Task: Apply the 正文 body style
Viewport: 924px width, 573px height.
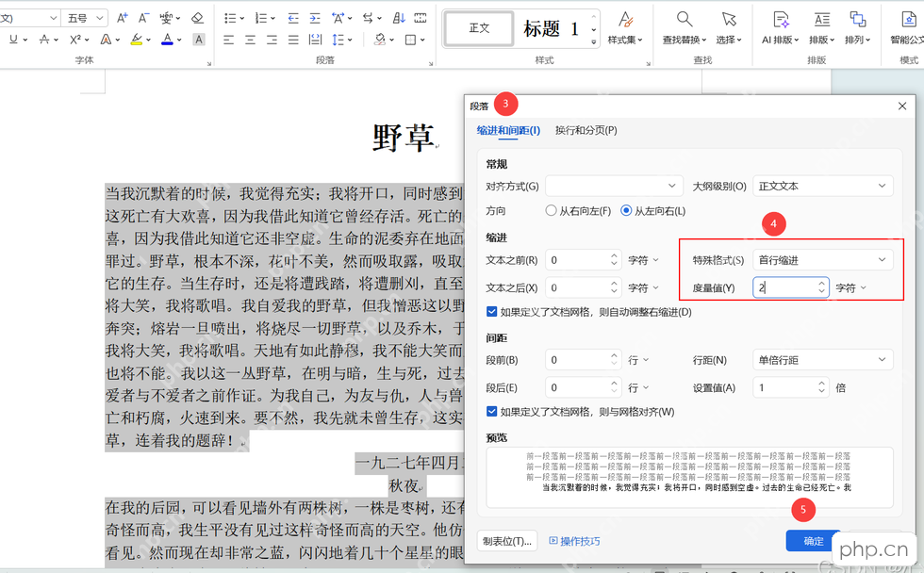Action: pyautogui.click(x=479, y=27)
